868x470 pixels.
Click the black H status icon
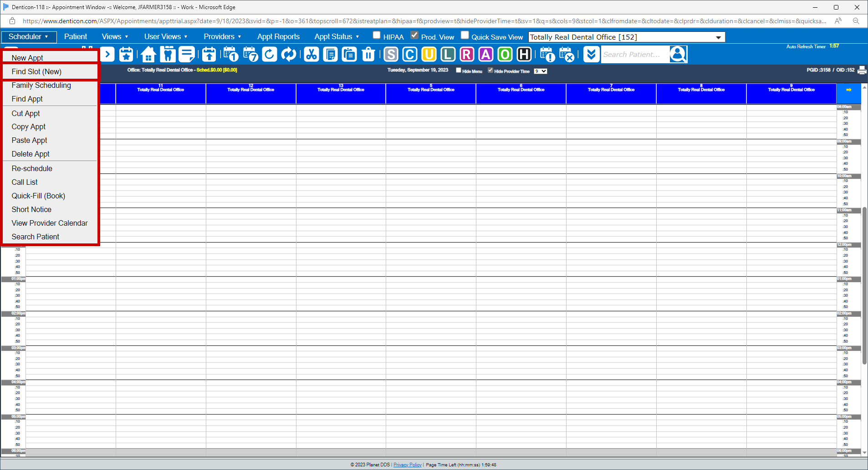pyautogui.click(x=524, y=54)
